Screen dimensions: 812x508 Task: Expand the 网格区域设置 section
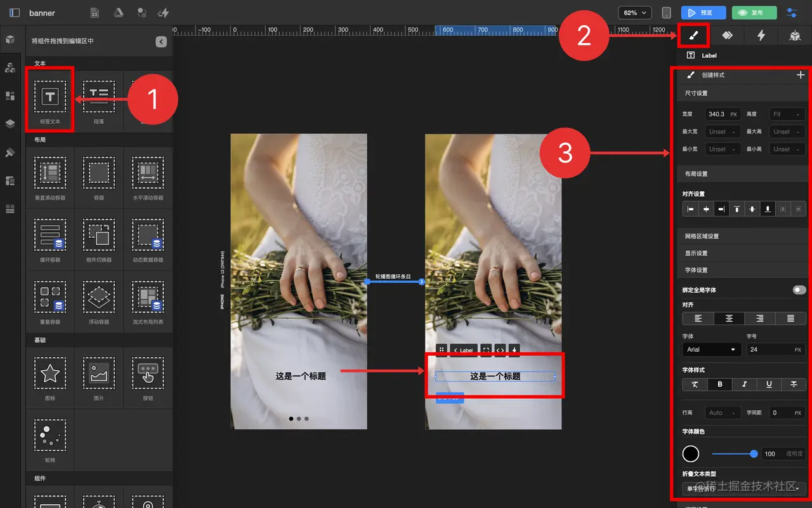click(743, 236)
